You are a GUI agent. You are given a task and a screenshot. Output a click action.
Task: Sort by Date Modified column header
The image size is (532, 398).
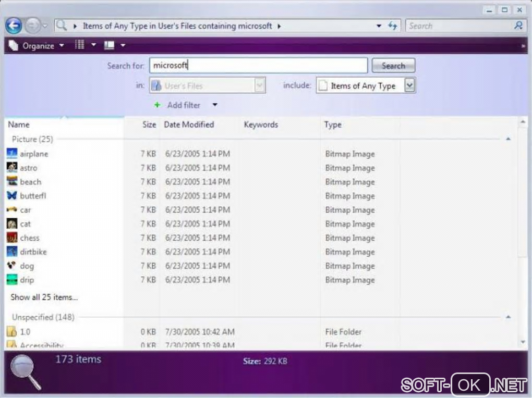[x=189, y=125]
